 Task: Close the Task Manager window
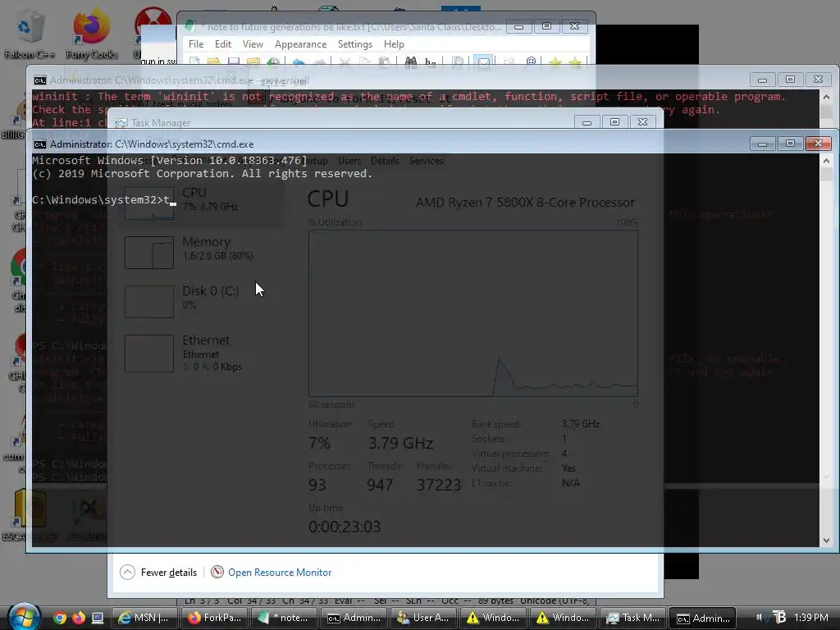tap(642, 122)
